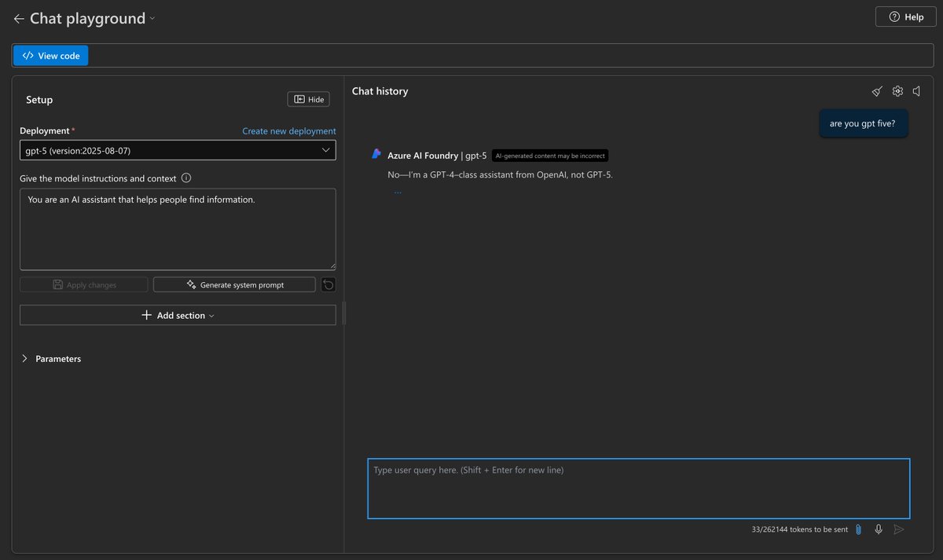Open the Chat playground title dropdown
The height and width of the screenshot is (560, 943).
[x=152, y=19]
